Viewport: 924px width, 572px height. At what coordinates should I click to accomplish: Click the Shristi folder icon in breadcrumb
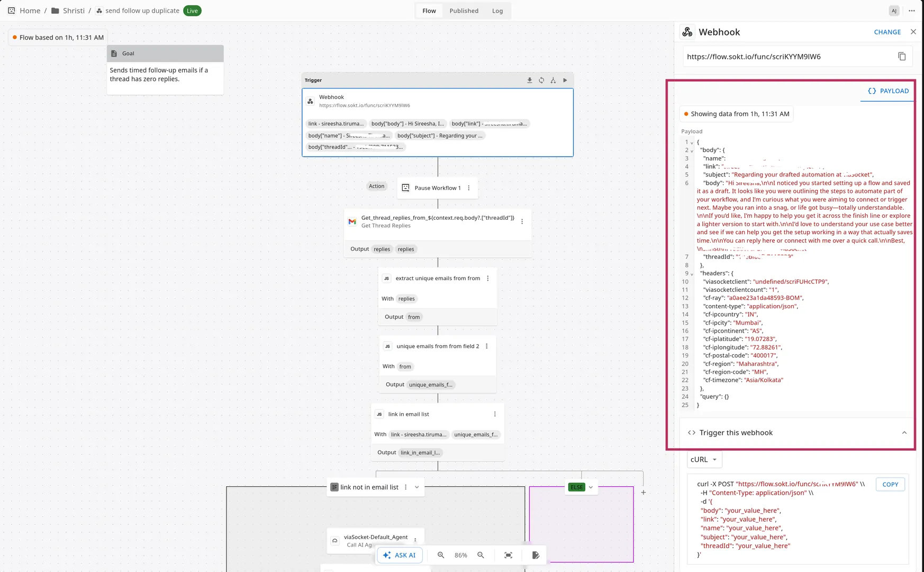55,11
